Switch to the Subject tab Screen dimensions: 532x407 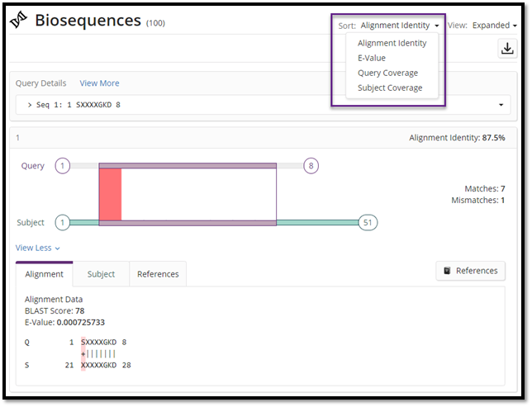pos(101,274)
